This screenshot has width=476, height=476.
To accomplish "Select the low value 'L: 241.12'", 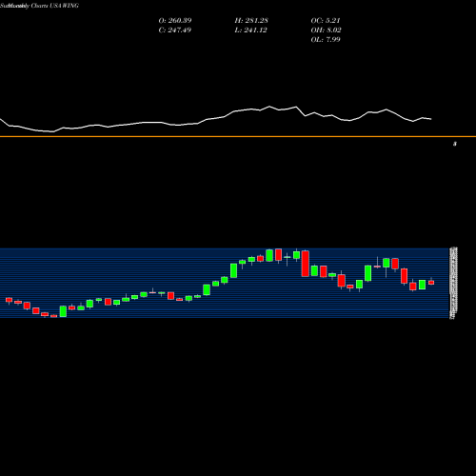I will [250, 30].
